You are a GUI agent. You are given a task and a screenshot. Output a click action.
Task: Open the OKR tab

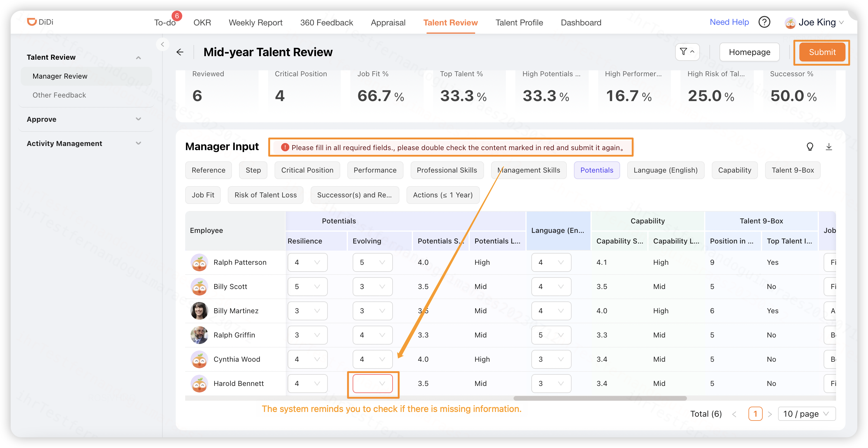click(202, 22)
